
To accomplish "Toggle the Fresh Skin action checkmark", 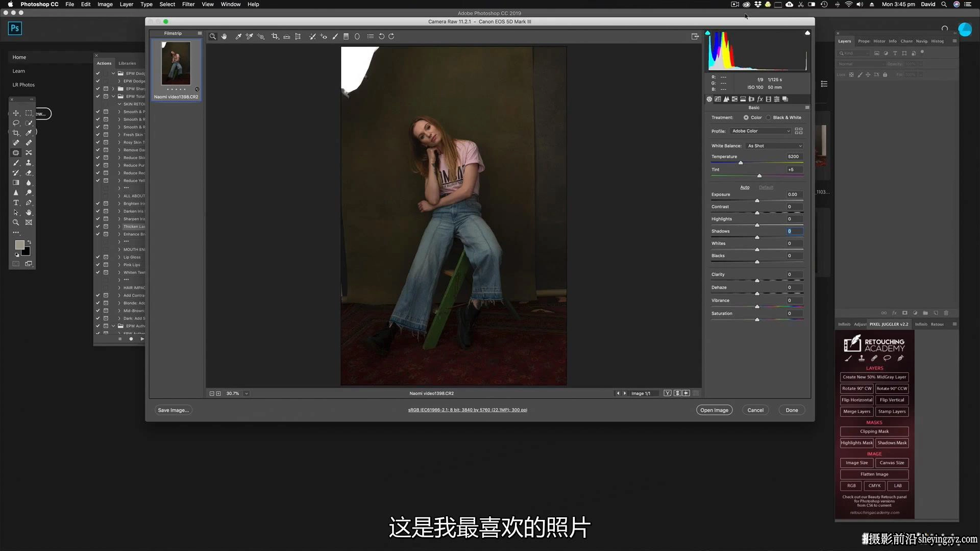I will pyautogui.click(x=97, y=135).
